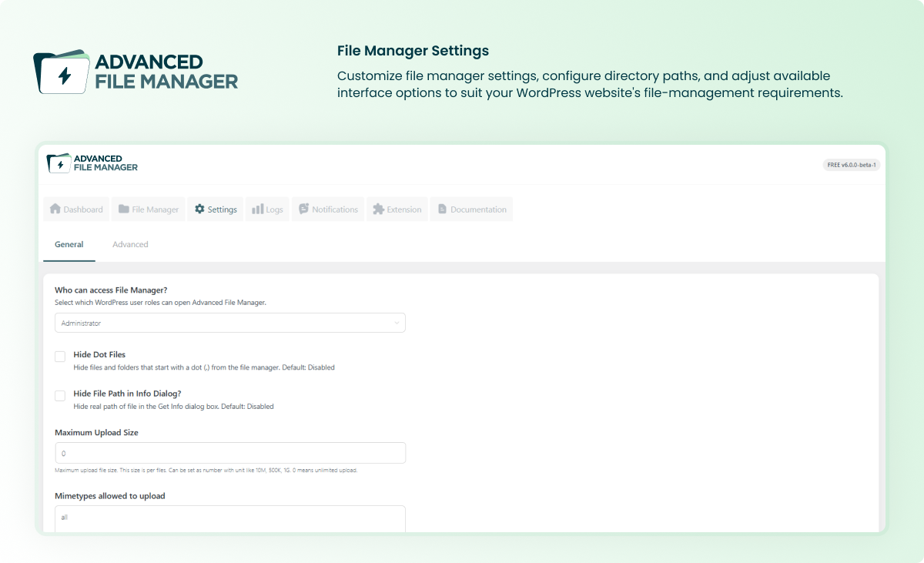Open the Logs tab

tap(268, 209)
